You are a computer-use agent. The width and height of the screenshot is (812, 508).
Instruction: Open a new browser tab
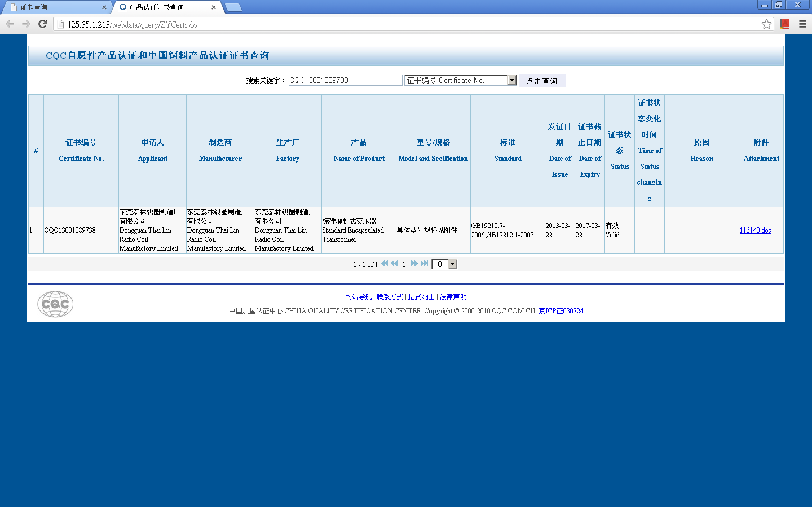tap(233, 7)
